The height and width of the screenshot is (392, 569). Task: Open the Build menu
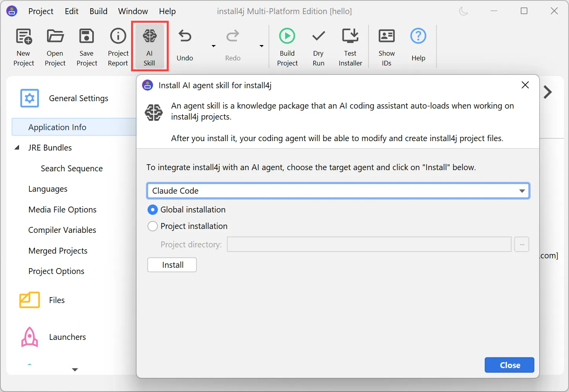pyautogui.click(x=98, y=11)
